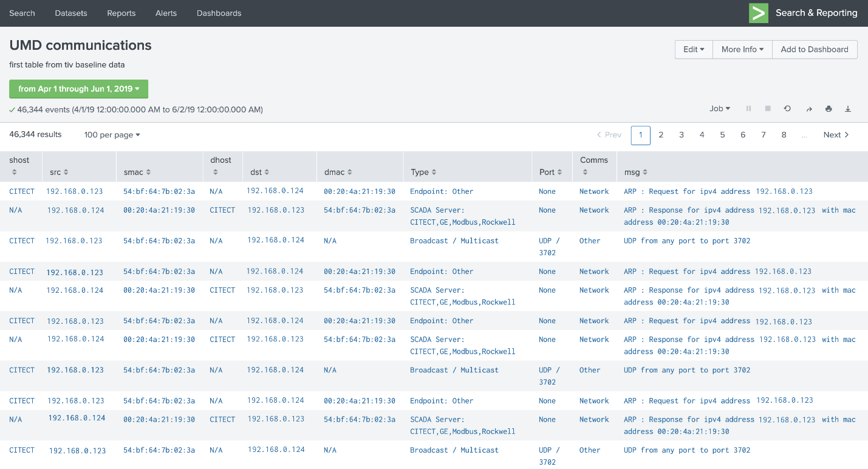The image size is (868, 469).
Task: Open the 100 per page dropdown
Action: [112, 134]
